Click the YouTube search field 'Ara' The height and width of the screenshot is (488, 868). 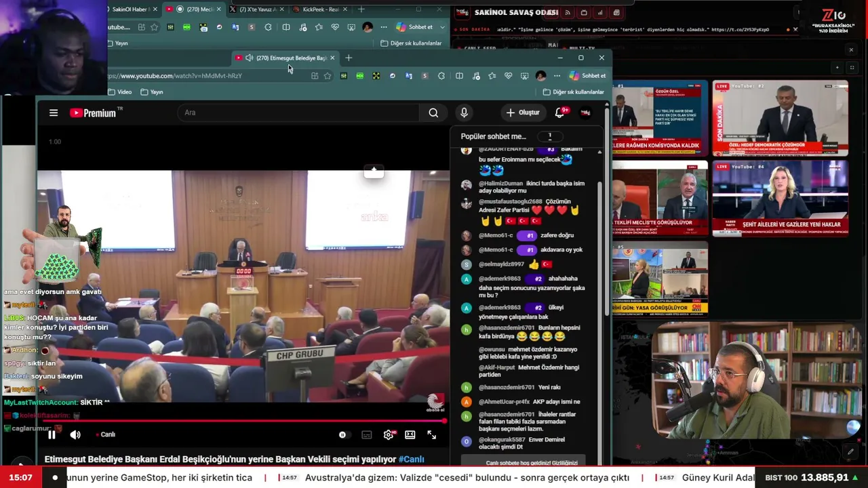pyautogui.click(x=298, y=113)
